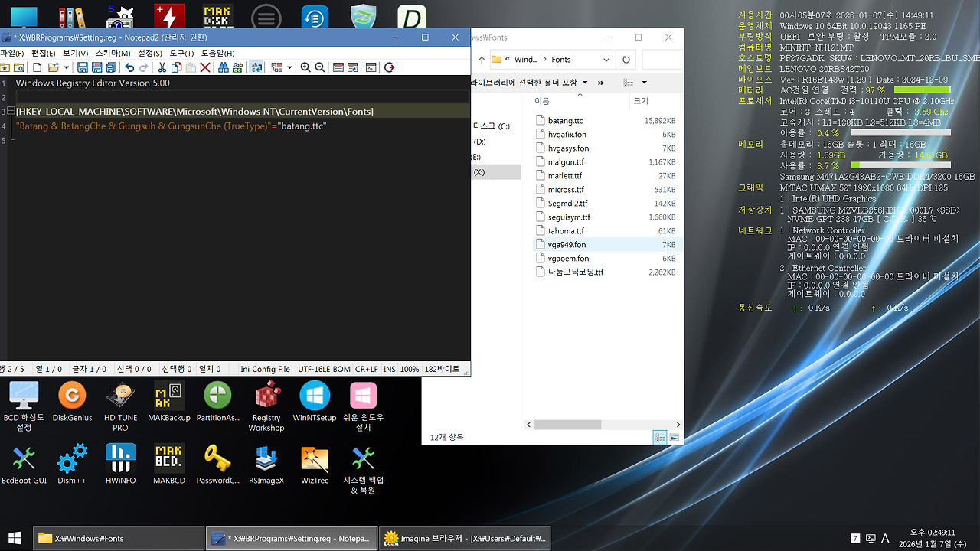Expand the Explorer address bar history dropdown
980x551 pixels.
tap(606, 60)
